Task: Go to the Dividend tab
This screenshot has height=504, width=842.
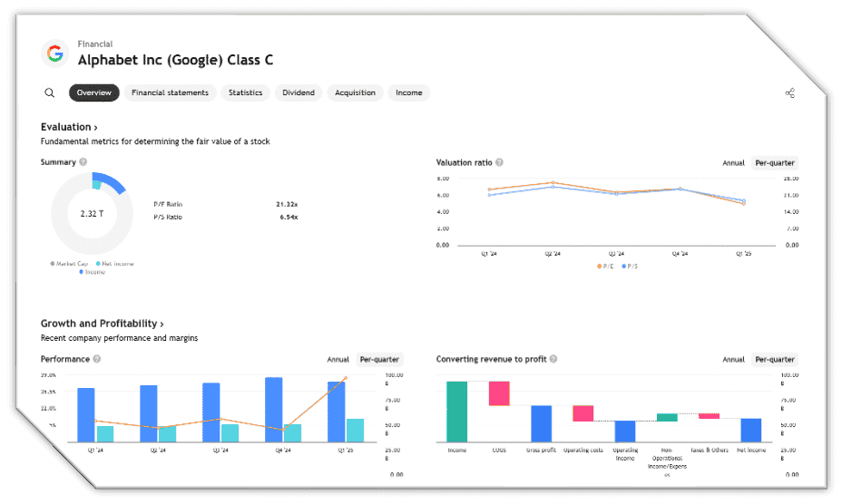Action: click(x=299, y=92)
